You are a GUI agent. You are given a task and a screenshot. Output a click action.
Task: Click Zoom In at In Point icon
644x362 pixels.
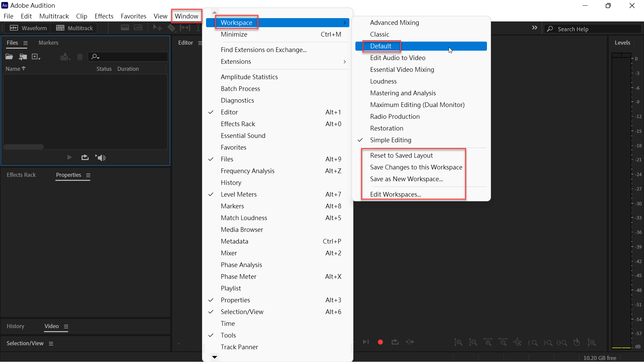click(533, 342)
